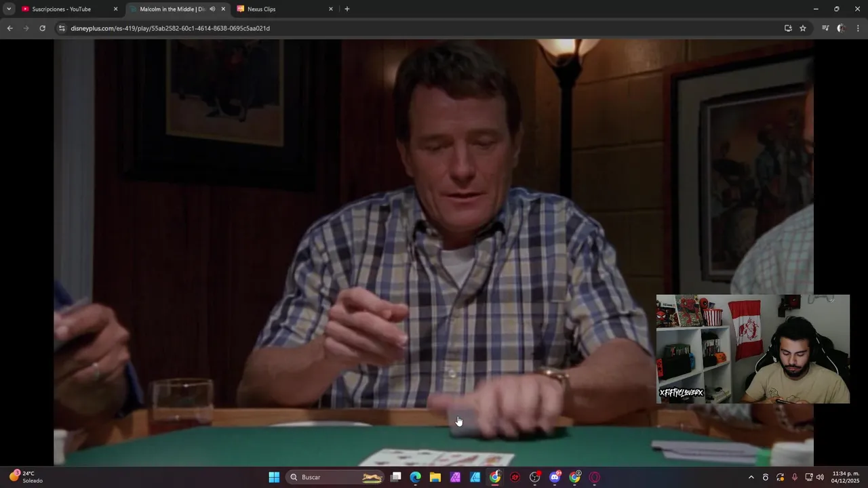Reload the Disney+ page
This screenshot has width=868, height=488.
(x=42, y=28)
